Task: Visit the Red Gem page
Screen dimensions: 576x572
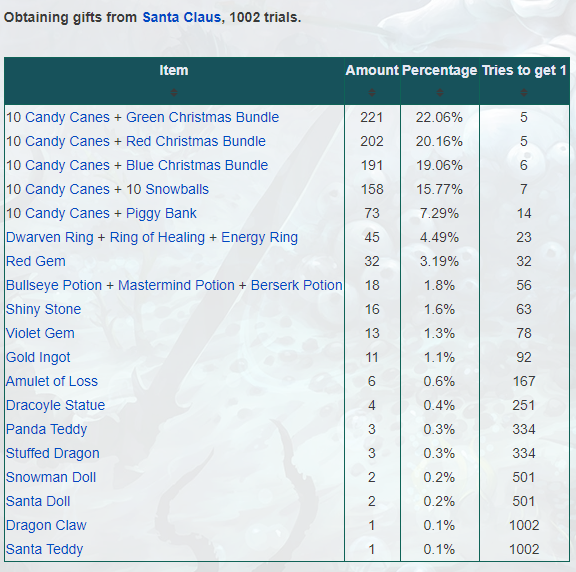Action: click(36, 261)
